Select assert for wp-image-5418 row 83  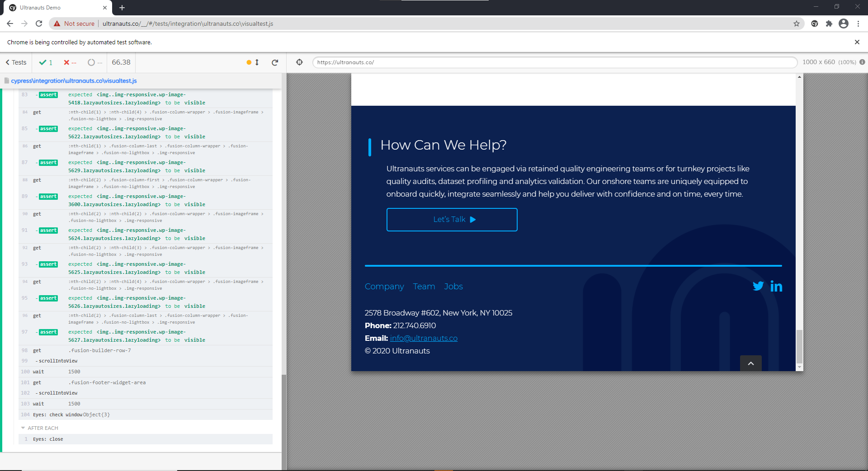click(x=146, y=99)
